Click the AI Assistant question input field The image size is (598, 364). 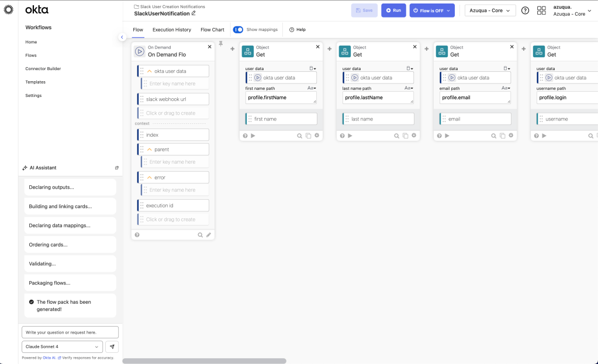(70, 331)
